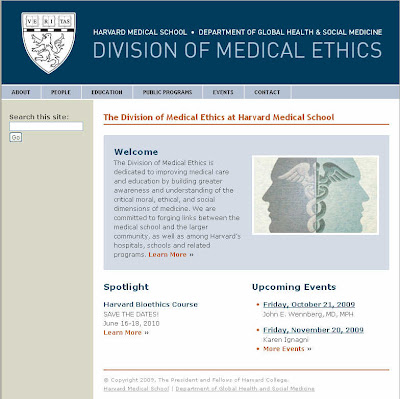This screenshot has height=399, width=400.
Task: Click the Division of Medical Ethics banner title
Action: point(237,50)
